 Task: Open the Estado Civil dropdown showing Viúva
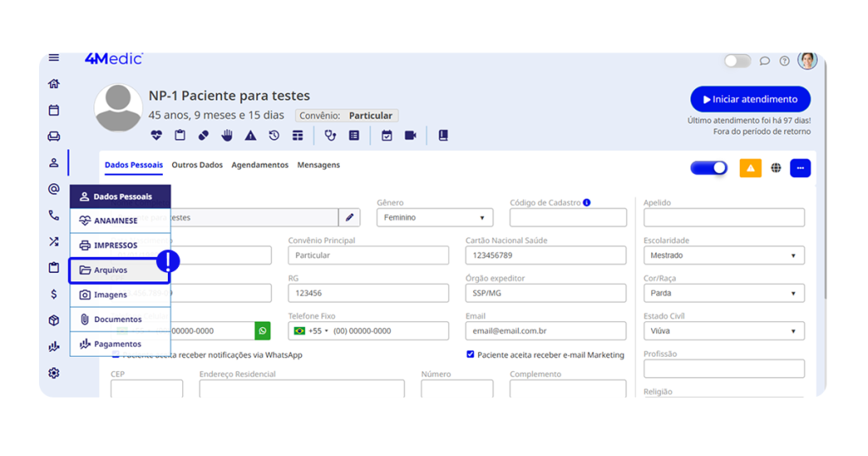723,331
